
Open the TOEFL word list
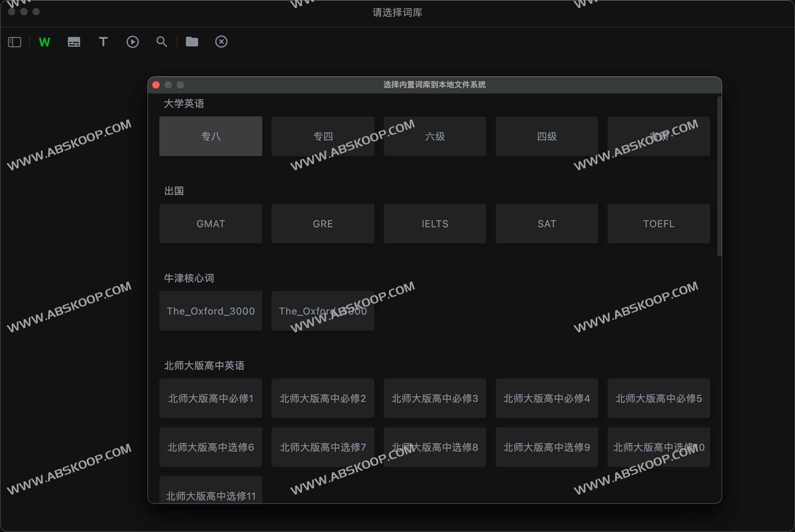click(658, 224)
